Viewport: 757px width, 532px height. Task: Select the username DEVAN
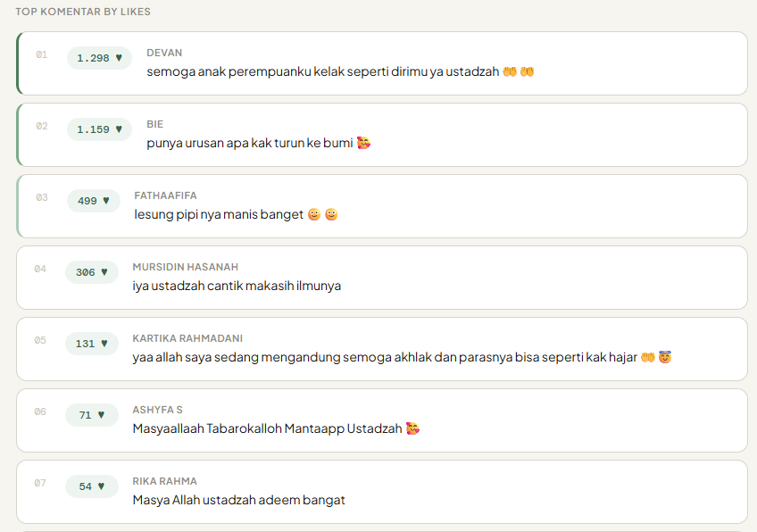[x=164, y=53]
